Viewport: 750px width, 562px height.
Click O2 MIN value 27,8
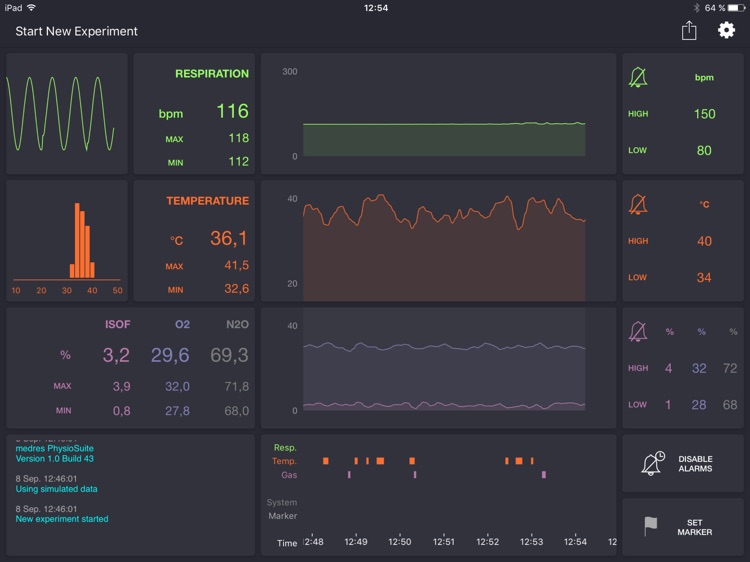177,411
